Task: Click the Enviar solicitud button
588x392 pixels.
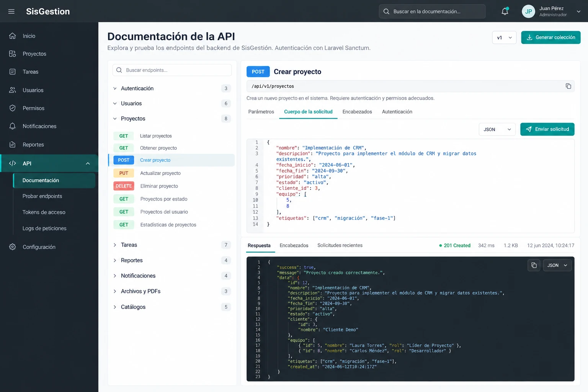Action: tap(547, 129)
